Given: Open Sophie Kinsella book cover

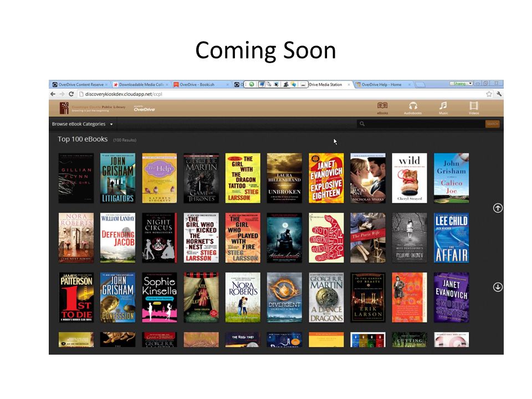Looking at the screenshot, I should tap(160, 298).
